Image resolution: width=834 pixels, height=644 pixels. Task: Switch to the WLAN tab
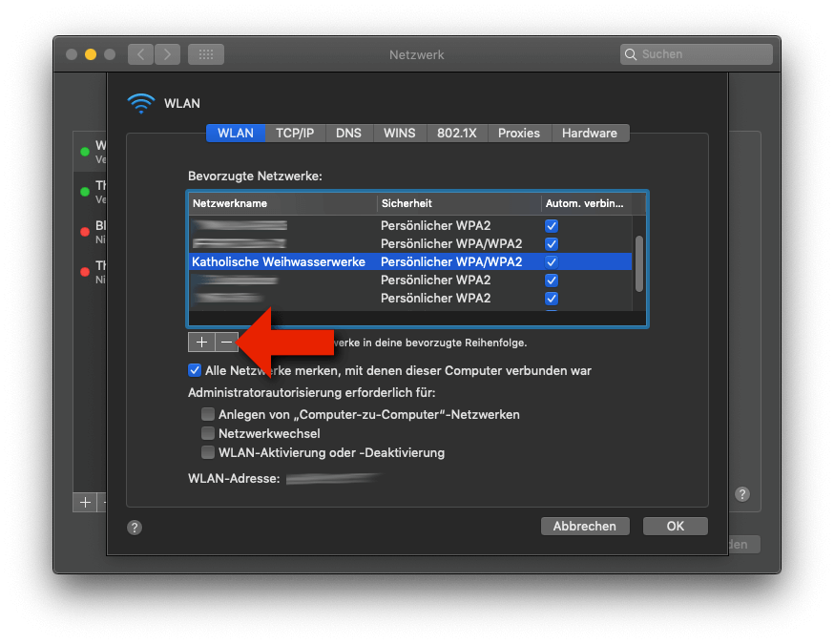[x=236, y=133]
